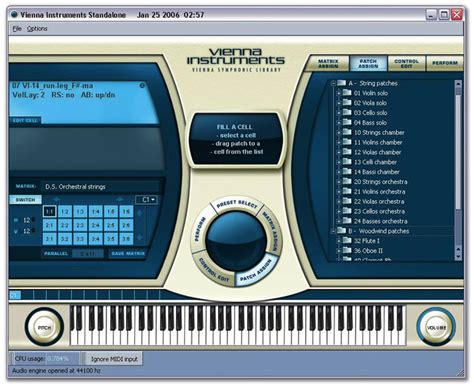This screenshot has width=474, height=387.
Task: Expand the 03 Cello solo folder
Action: 339,113
